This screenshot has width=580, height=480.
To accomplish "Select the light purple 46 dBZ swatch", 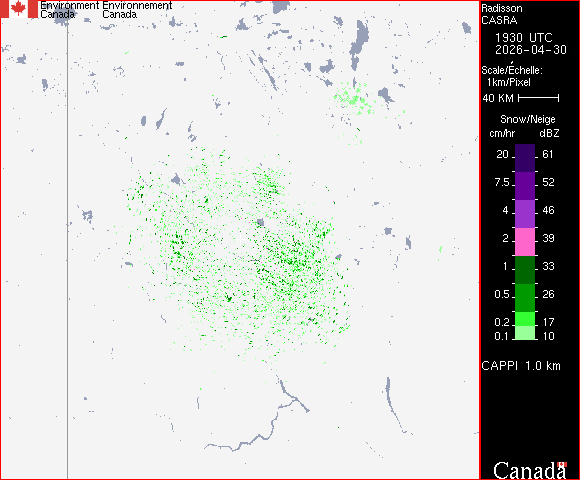I will pyautogui.click(x=525, y=214).
